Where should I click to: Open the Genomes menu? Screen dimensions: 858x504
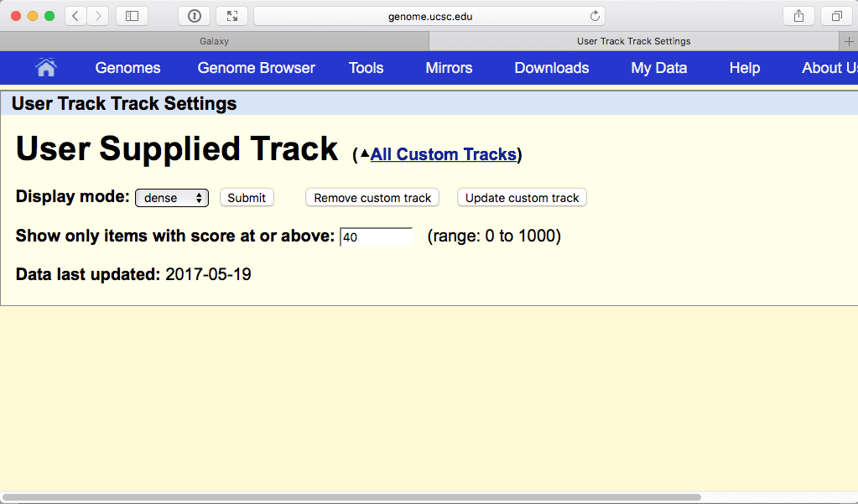tap(127, 68)
